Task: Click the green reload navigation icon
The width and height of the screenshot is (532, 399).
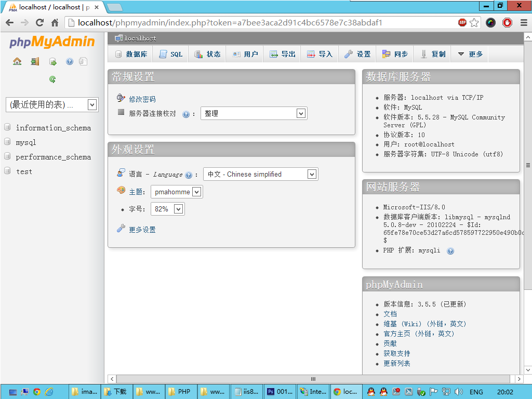Action: [x=52, y=79]
